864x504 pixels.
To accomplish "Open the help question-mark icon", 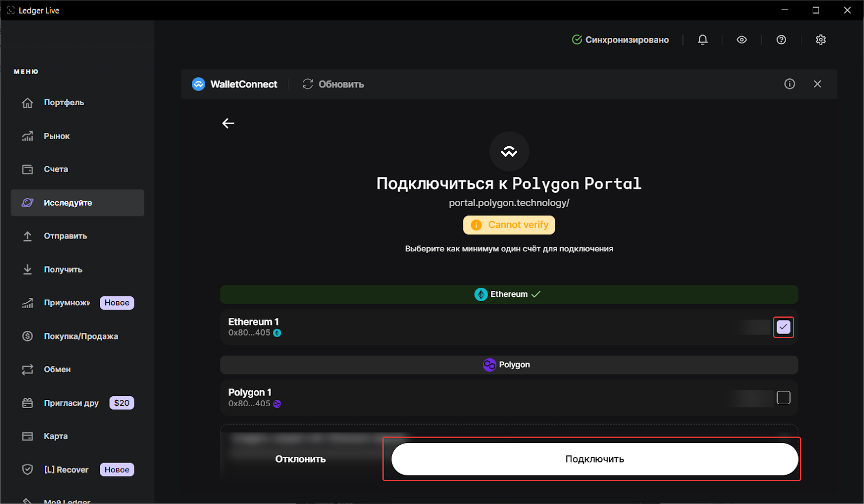I will tap(781, 39).
